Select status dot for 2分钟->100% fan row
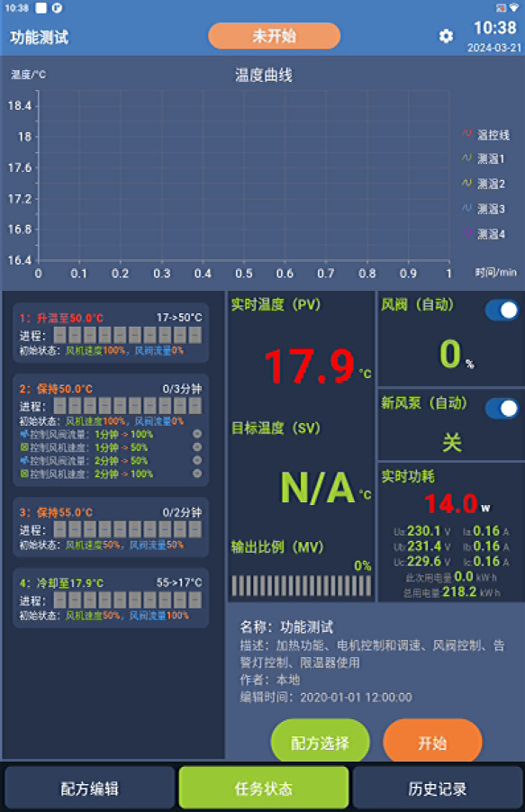525x812 pixels. 197,474
